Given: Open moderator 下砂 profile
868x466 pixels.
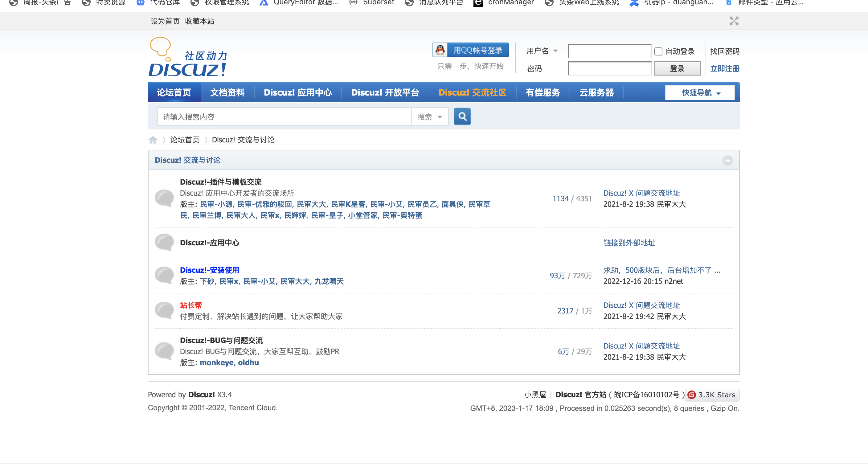Looking at the screenshot, I should pyautogui.click(x=207, y=281).
